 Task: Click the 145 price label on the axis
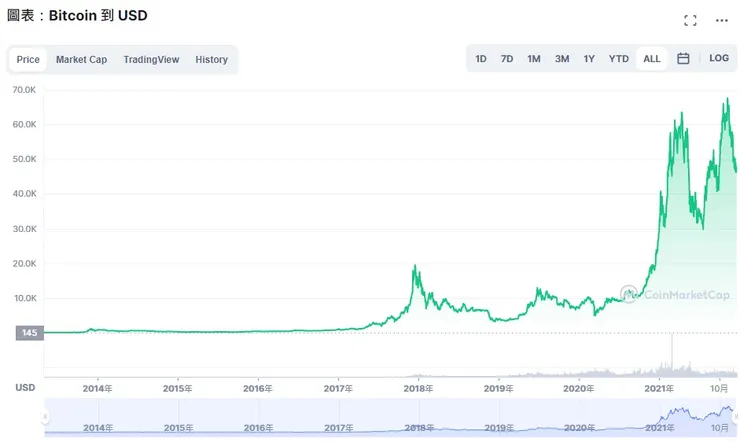coord(29,333)
